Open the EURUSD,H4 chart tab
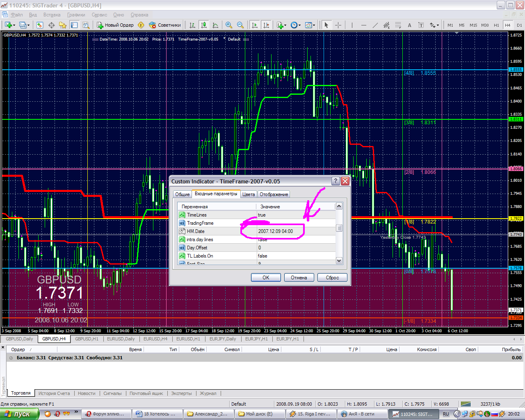 coord(155,339)
